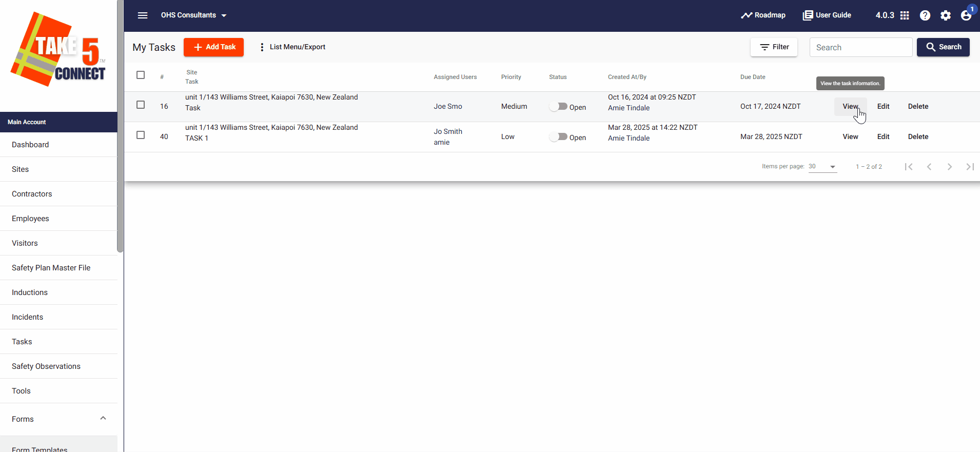This screenshot has width=980, height=452.
Task: Open Visitors in the sidebar
Action: click(58, 243)
